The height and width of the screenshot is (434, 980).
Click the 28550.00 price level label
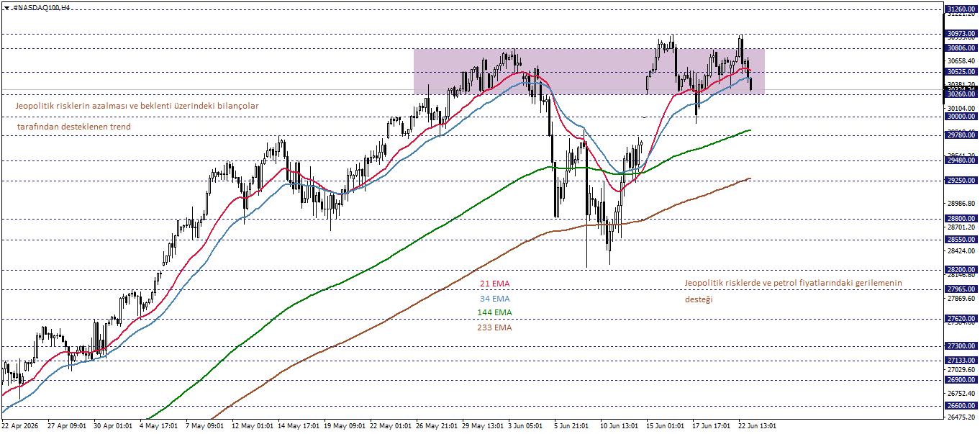tap(961, 239)
